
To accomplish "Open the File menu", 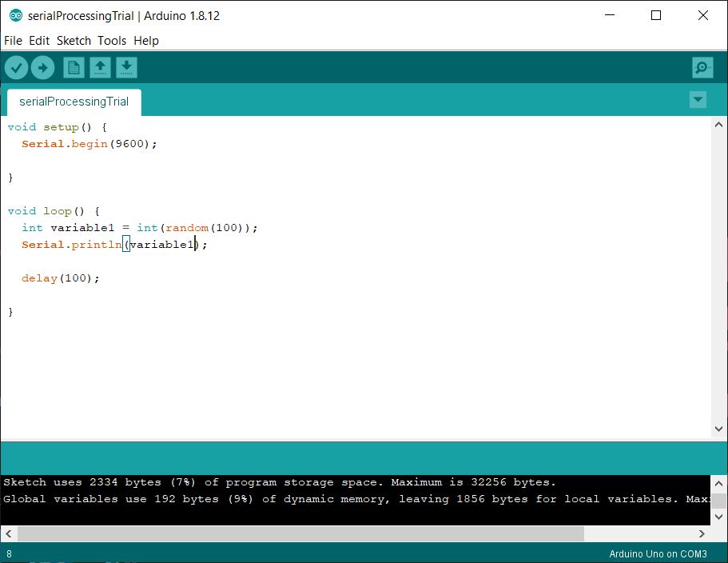I will point(13,41).
